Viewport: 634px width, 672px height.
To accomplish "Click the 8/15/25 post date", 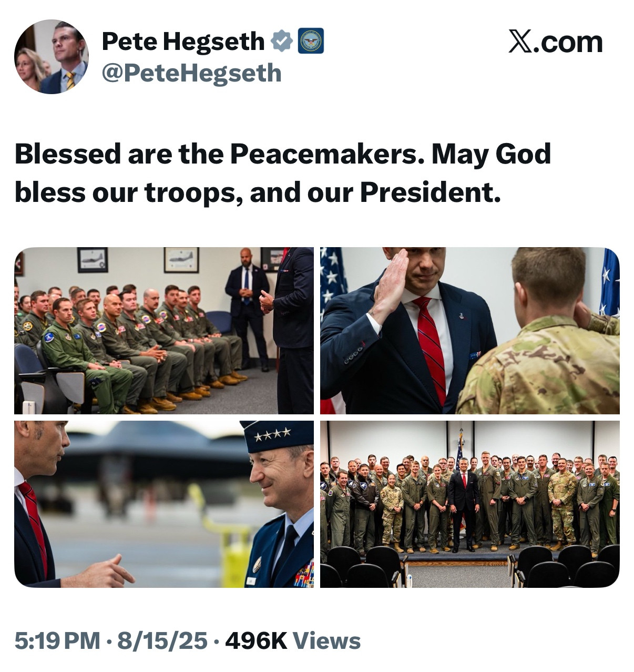I will click(163, 640).
